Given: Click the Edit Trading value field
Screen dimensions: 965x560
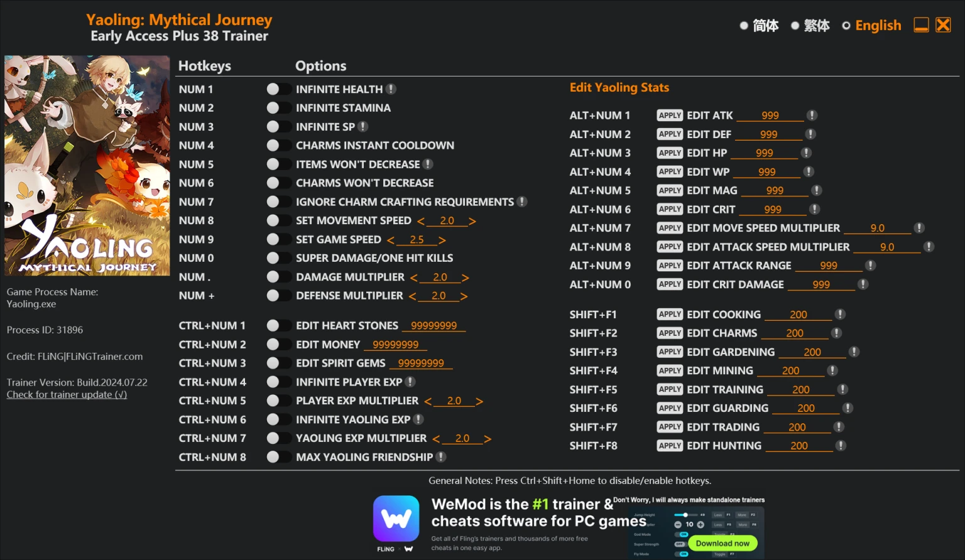Looking at the screenshot, I should point(797,427).
